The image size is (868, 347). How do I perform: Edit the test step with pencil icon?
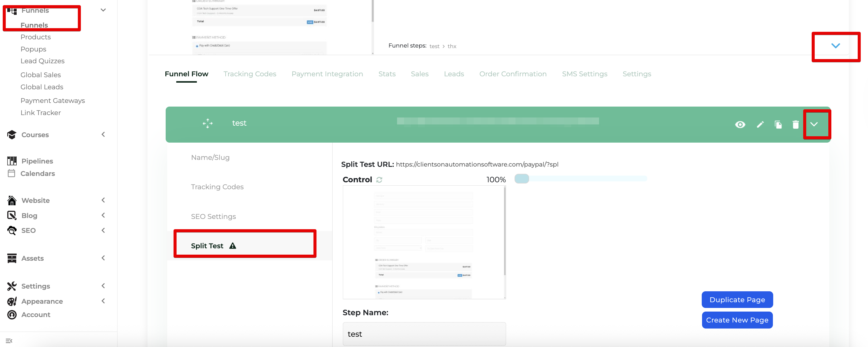(760, 124)
